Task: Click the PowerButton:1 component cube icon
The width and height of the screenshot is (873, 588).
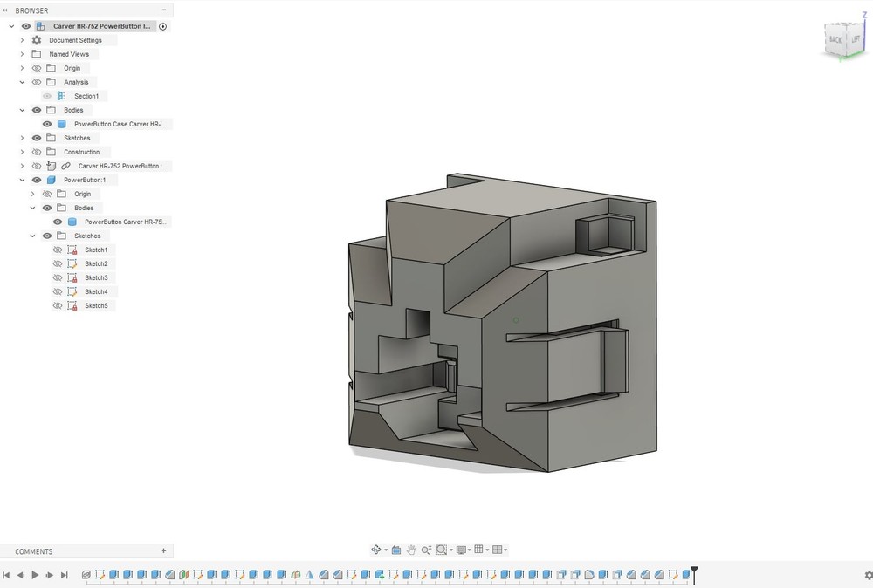Action: click(x=52, y=180)
